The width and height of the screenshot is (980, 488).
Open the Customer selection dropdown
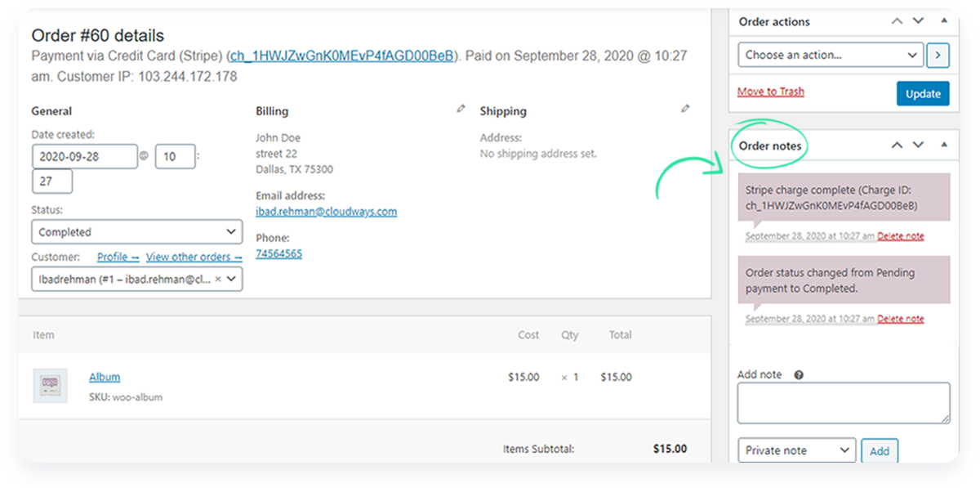click(x=137, y=279)
